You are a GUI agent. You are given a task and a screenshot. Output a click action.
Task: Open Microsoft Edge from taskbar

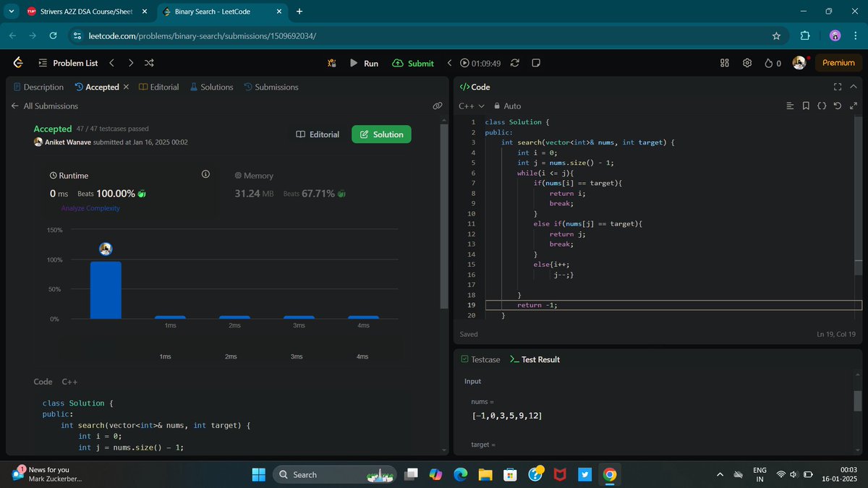[x=460, y=474]
